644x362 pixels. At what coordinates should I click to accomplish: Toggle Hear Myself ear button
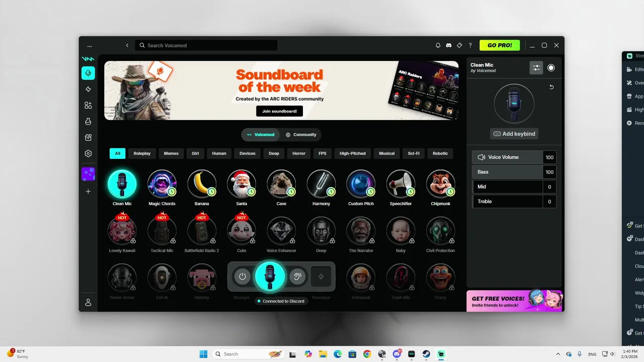297,277
